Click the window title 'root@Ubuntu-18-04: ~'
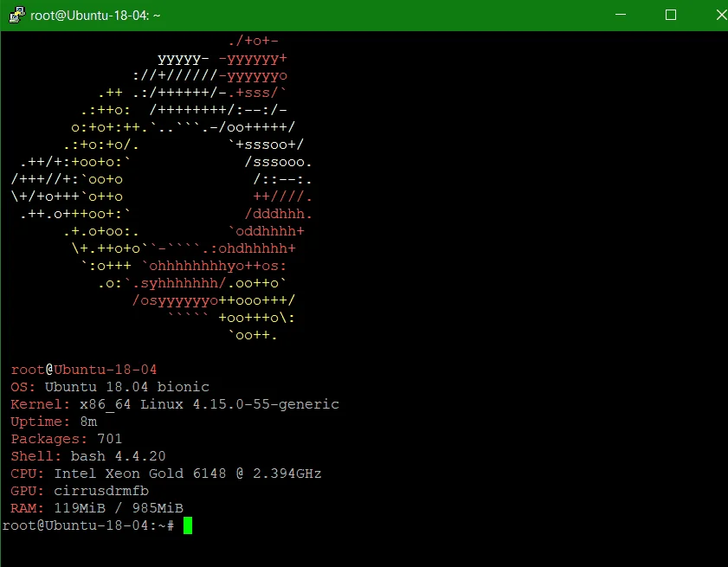Viewport: 728px width, 567px height. [x=95, y=16]
